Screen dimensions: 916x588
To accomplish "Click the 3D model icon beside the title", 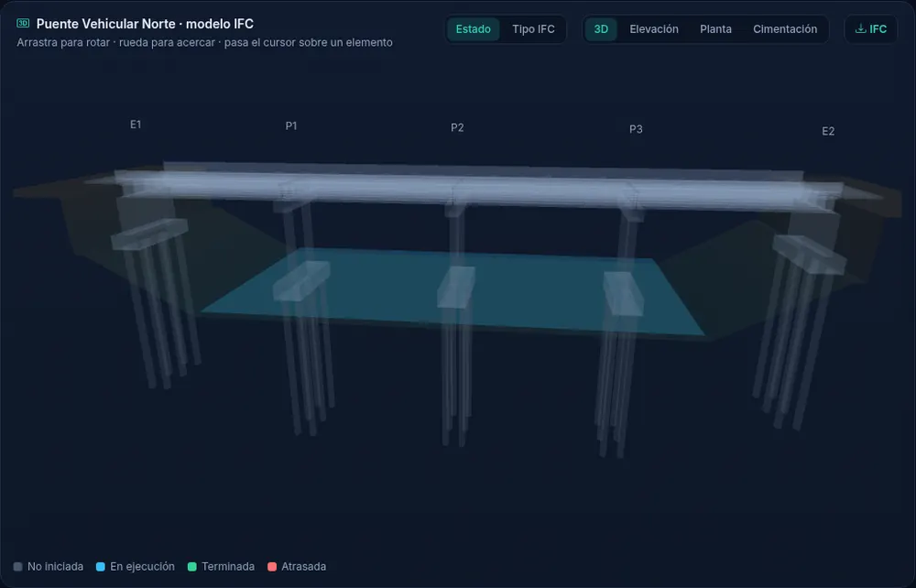I will [23, 24].
